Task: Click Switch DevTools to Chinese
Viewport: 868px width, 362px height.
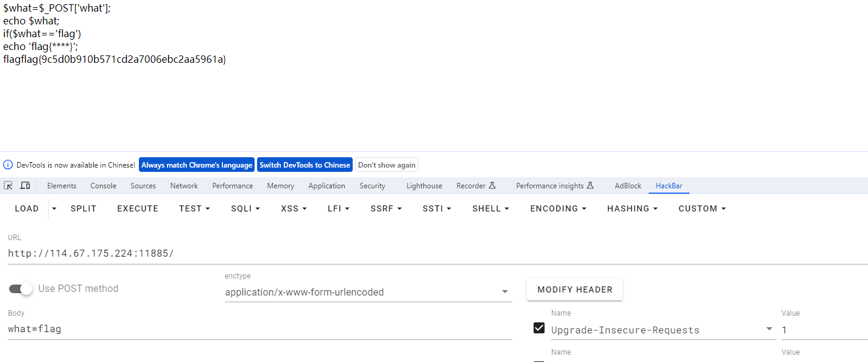Action: [305, 165]
